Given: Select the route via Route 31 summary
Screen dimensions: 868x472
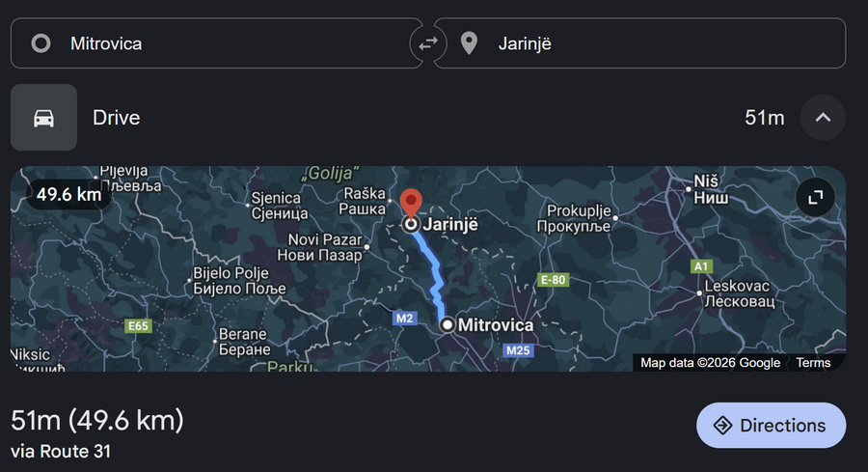Looking at the screenshot, I should (x=97, y=435).
